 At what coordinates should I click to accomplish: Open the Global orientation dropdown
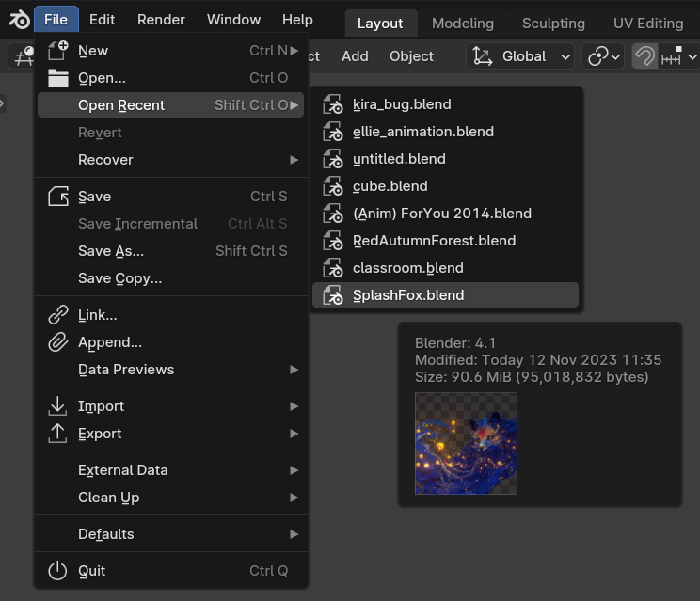[x=520, y=56]
